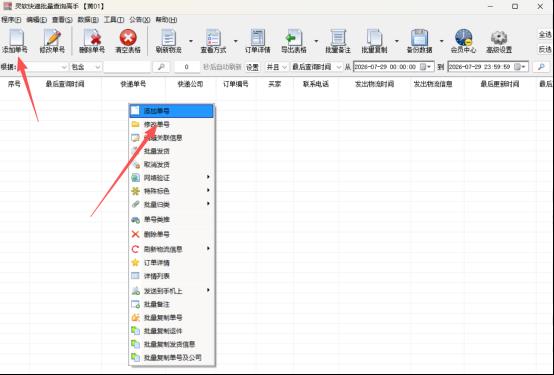
Task: Open the 包含 filter combo box
Action: [x=86, y=67]
